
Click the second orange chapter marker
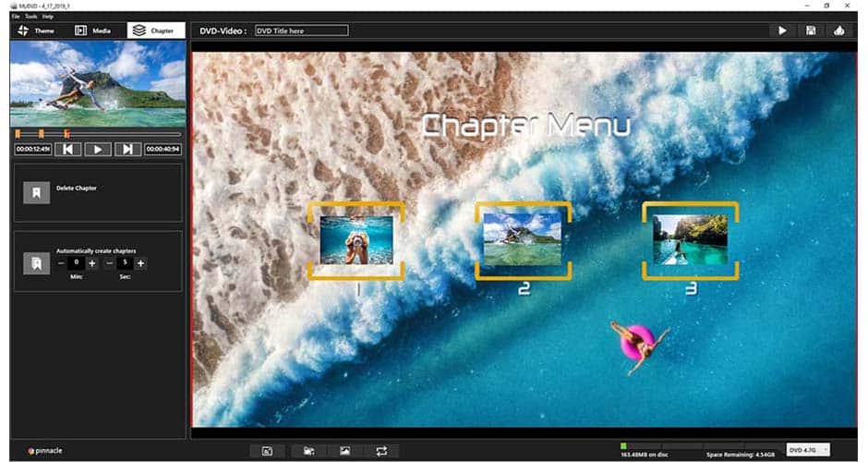(41, 133)
